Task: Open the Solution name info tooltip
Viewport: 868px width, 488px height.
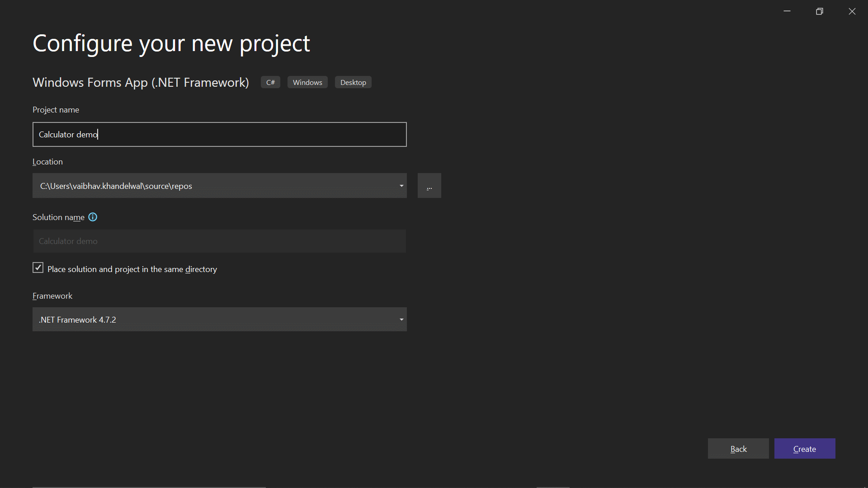Action: [x=93, y=217]
